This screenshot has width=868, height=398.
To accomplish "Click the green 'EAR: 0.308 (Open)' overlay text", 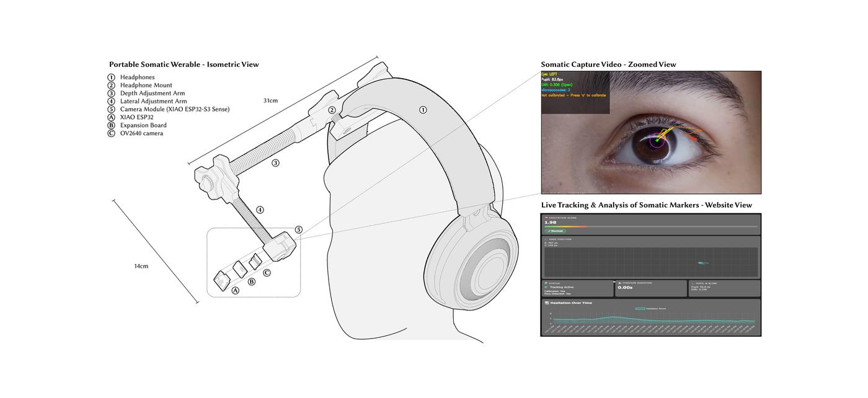I will 557,85.
